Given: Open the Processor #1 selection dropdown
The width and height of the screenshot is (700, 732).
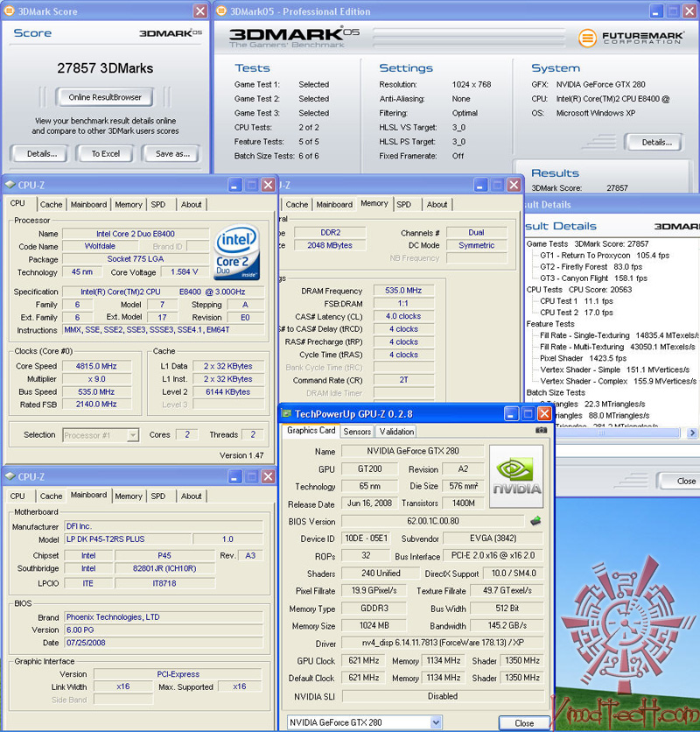Looking at the screenshot, I should 133,435.
